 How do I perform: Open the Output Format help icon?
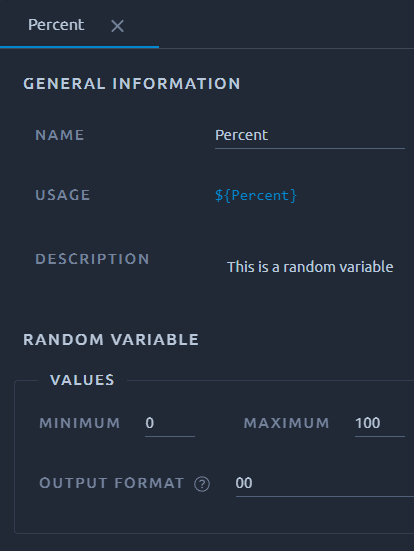[x=202, y=484]
